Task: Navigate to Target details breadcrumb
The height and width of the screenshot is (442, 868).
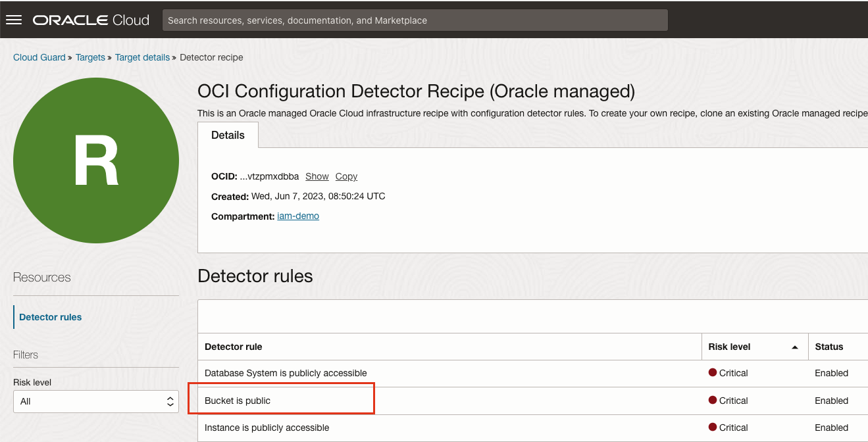Action: click(x=142, y=57)
